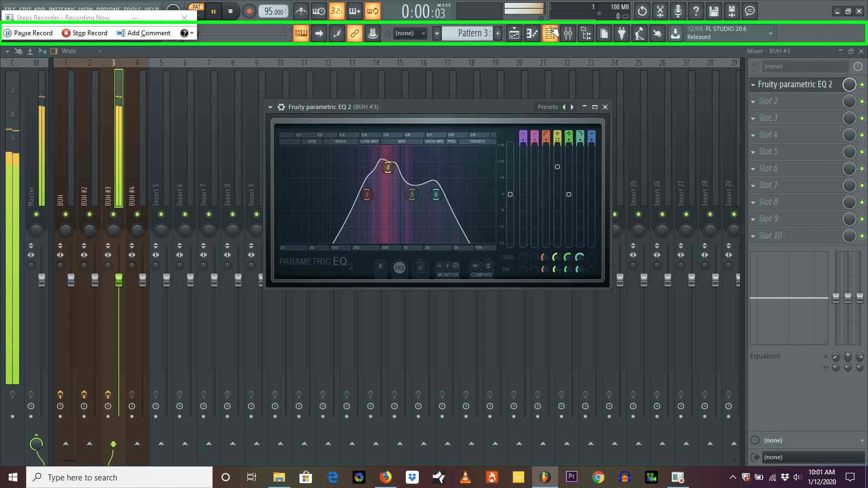Pause playback with the transport pause button
The height and width of the screenshot is (488, 868).
coord(213,11)
